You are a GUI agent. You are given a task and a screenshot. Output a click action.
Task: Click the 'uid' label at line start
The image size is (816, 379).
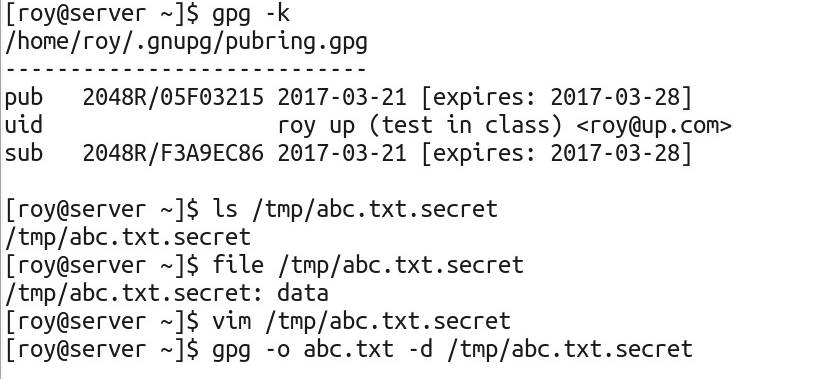[24, 125]
